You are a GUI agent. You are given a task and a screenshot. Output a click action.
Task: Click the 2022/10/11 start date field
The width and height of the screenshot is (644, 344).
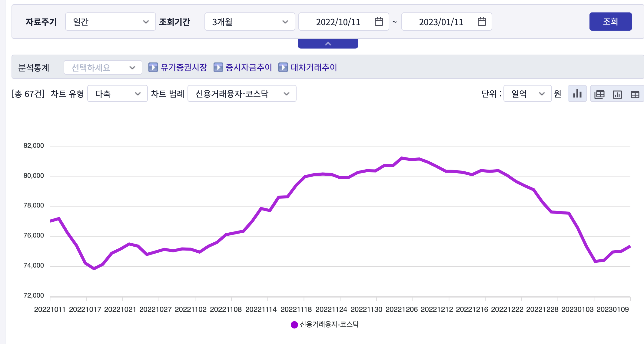(x=338, y=22)
